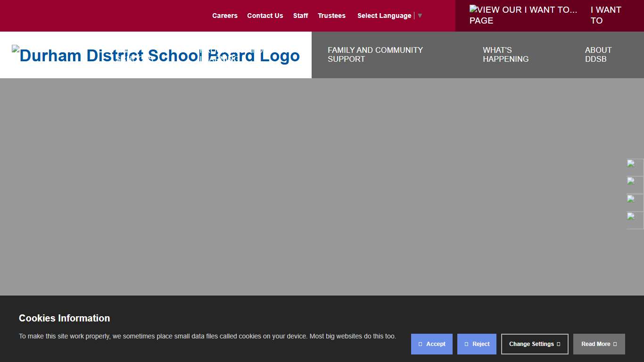This screenshot has height=362, width=644.
Task: Open the About DDSB menu
Action: [598, 54]
